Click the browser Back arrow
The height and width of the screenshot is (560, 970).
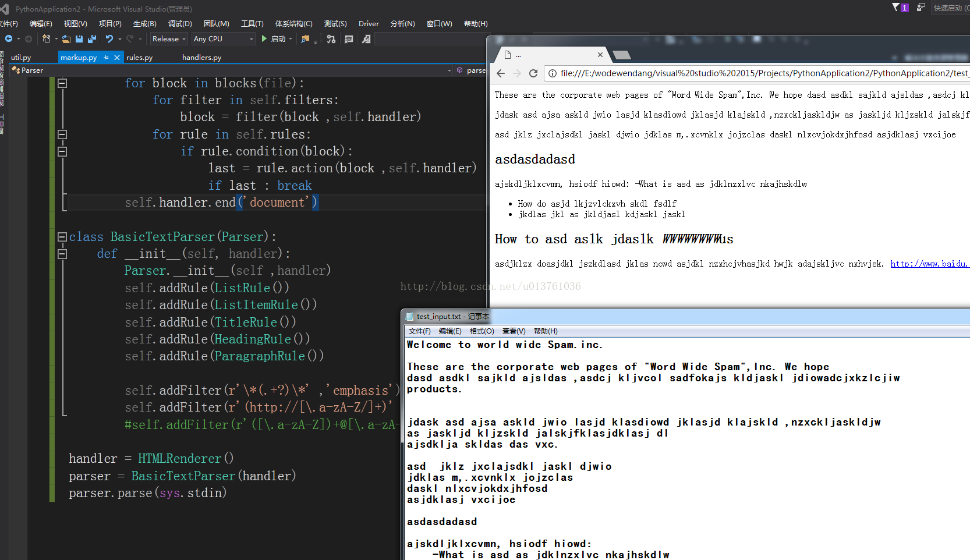click(x=501, y=73)
